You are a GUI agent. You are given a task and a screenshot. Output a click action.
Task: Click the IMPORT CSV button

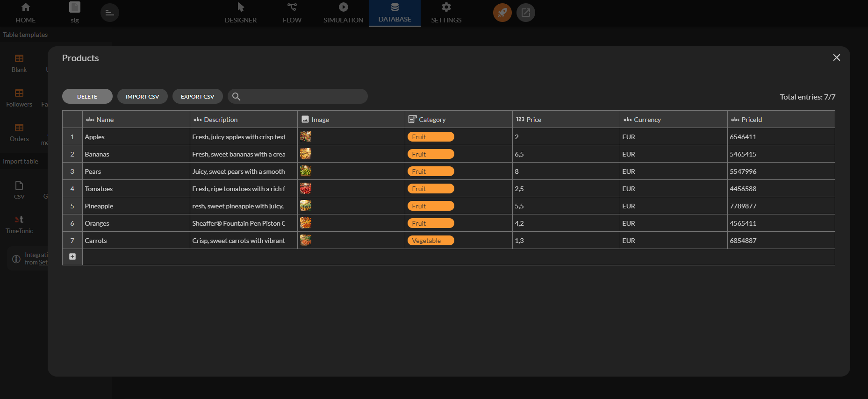click(x=143, y=96)
